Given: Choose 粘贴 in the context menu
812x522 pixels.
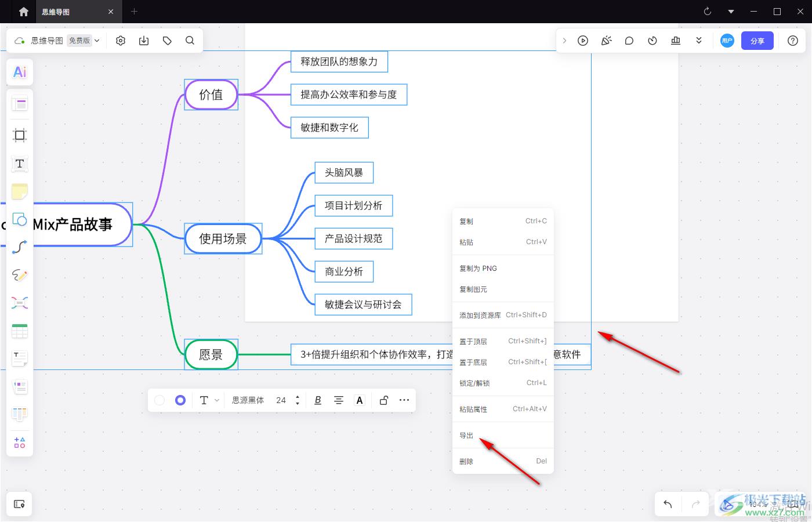Looking at the screenshot, I should tap(503, 242).
